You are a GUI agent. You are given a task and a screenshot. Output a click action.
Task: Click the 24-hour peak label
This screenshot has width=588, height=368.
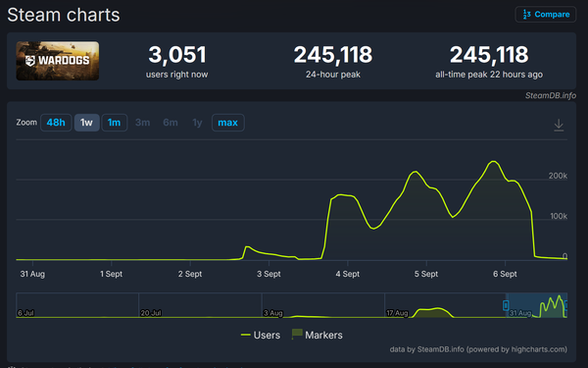333,75
